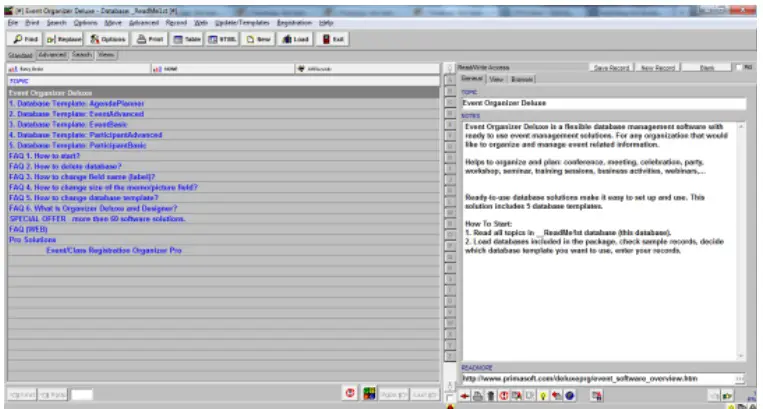The image size is (763, 409).
Task: Select Event Organizer Deluxe row in list
Action: 223,93
